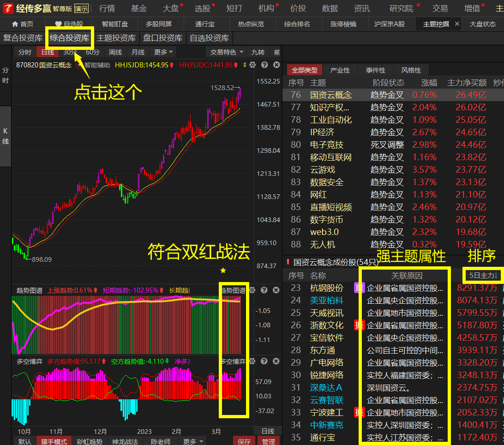Click the red 振 badge beside 宁波建工
This screenshot has width=504, height=445.
coord(359,412)
